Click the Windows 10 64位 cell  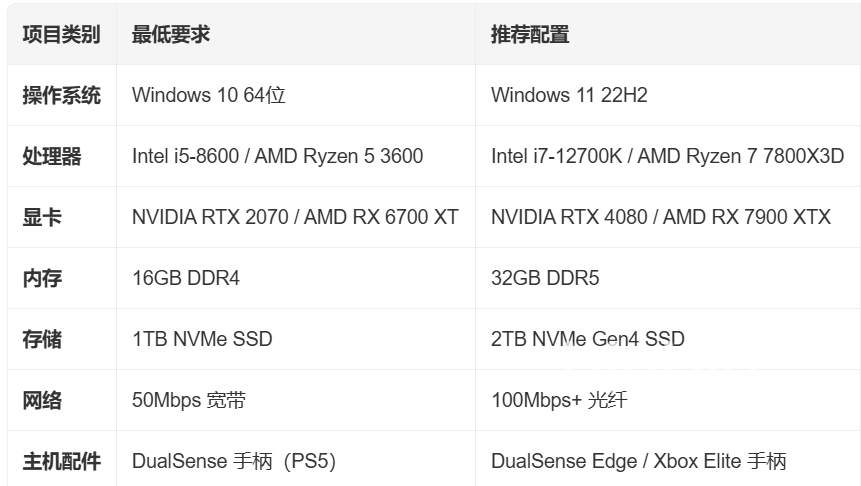(295, 96)
